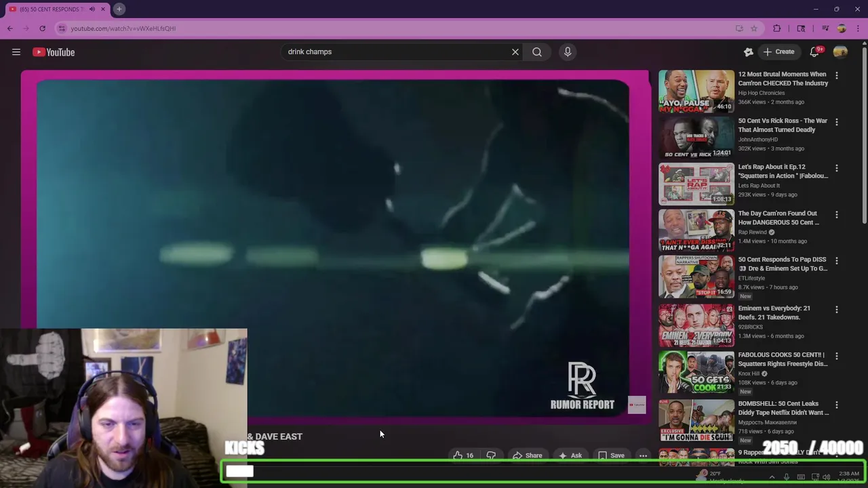
Task: Open the Create button menu
Action: click(x=778, y=52)
